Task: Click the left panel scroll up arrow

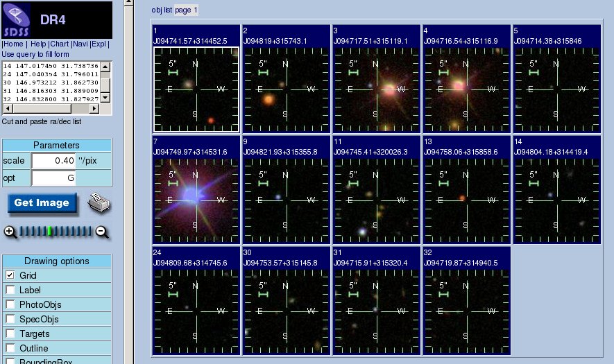Action: [128, 2]
